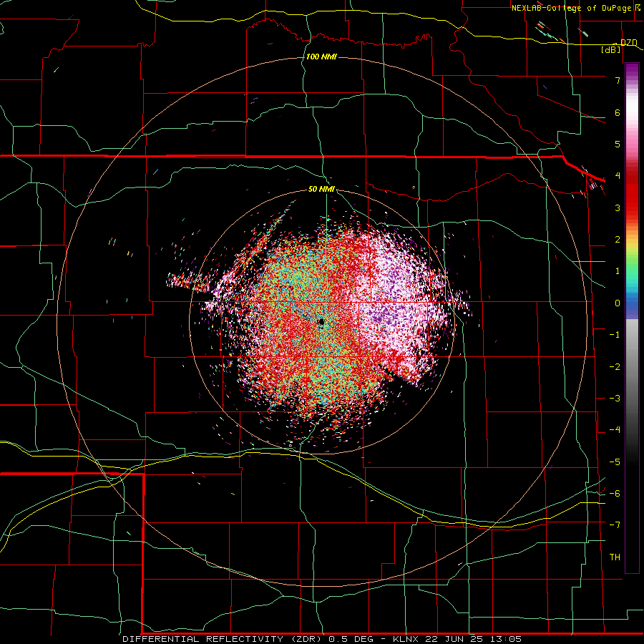This screenshot has height=644, width=644.
Task: Click the radar site dot at center
Action: (x=321, y=322)
